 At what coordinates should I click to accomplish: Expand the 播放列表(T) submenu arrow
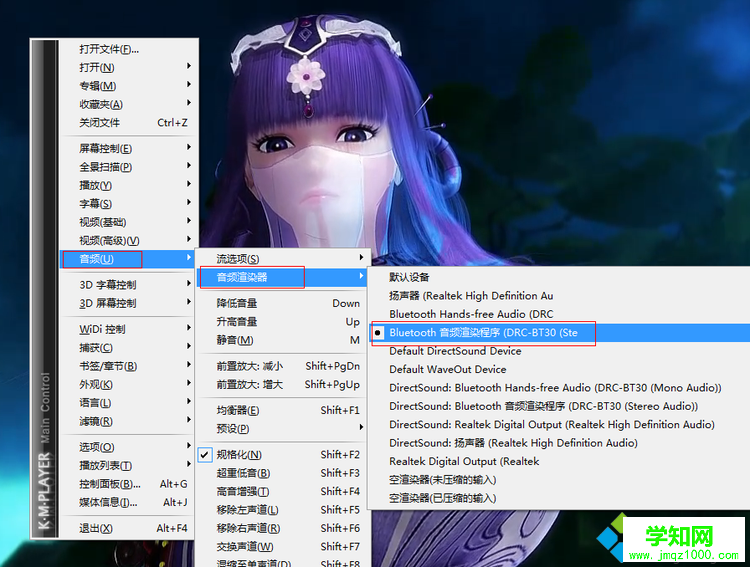pos(189,464)
